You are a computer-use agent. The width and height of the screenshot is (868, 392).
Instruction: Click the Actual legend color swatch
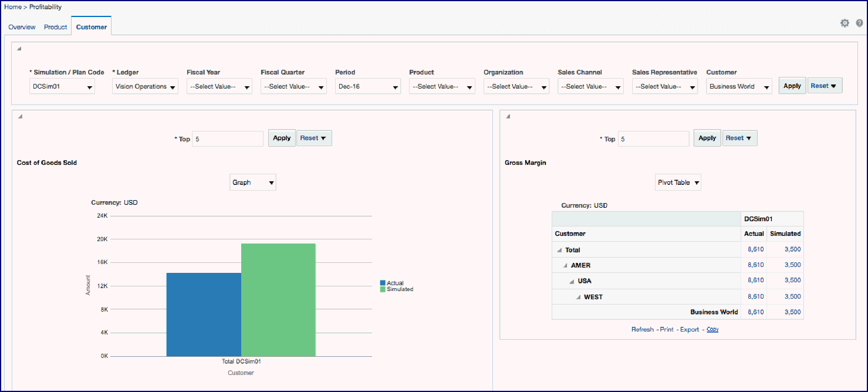[383, 283]
